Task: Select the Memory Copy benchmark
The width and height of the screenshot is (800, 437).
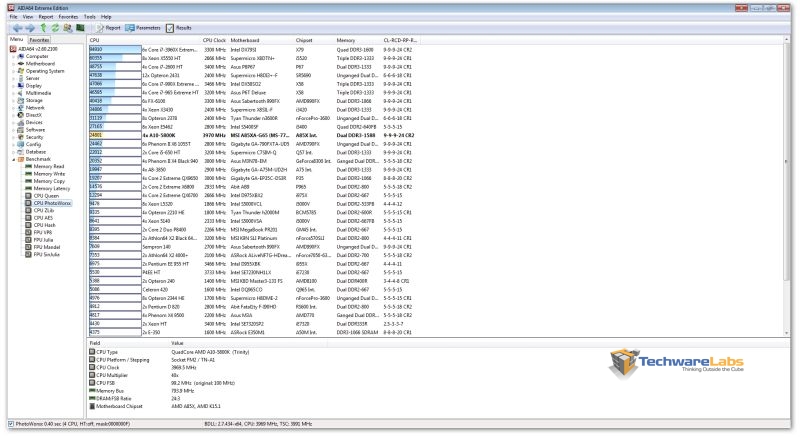Action: click(49, 181)
